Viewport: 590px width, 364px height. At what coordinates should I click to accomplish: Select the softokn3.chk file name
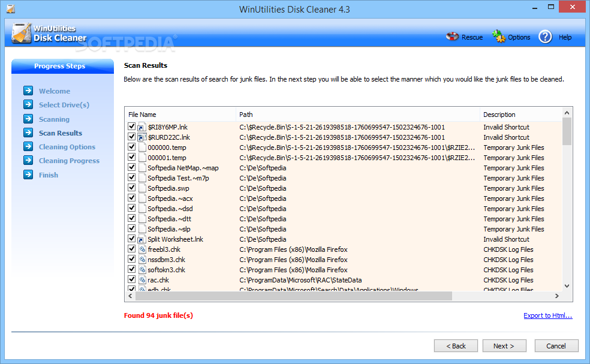pyautogui.click(x=166, y=269)
